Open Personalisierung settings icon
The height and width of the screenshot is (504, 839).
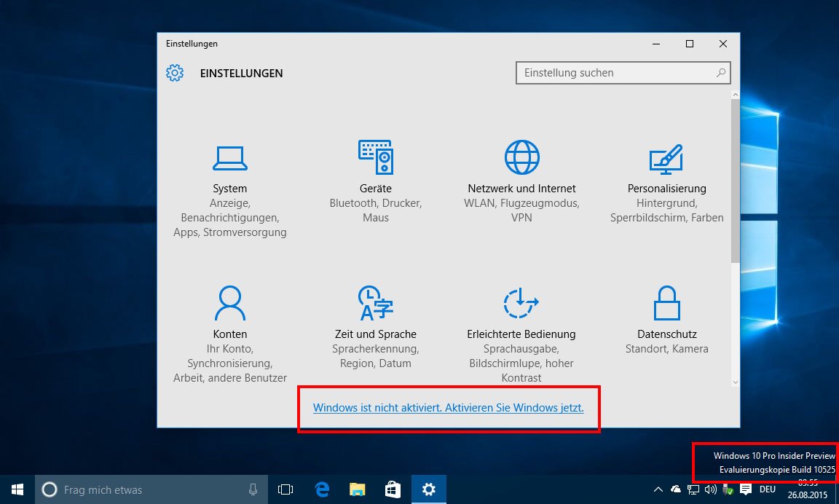[666, 157]
